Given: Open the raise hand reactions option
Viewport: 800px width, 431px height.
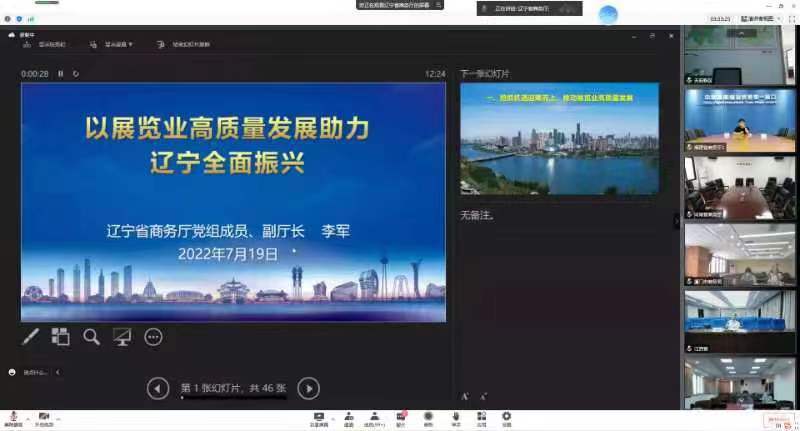Looking at the screenshot, I should pos(456,419).
